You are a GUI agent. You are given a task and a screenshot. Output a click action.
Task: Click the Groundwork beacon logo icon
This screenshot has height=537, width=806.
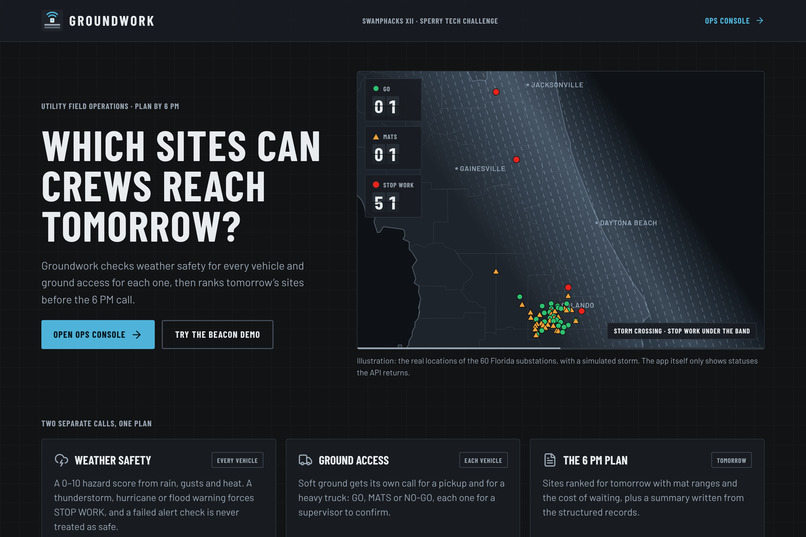[x=52, y=21]
